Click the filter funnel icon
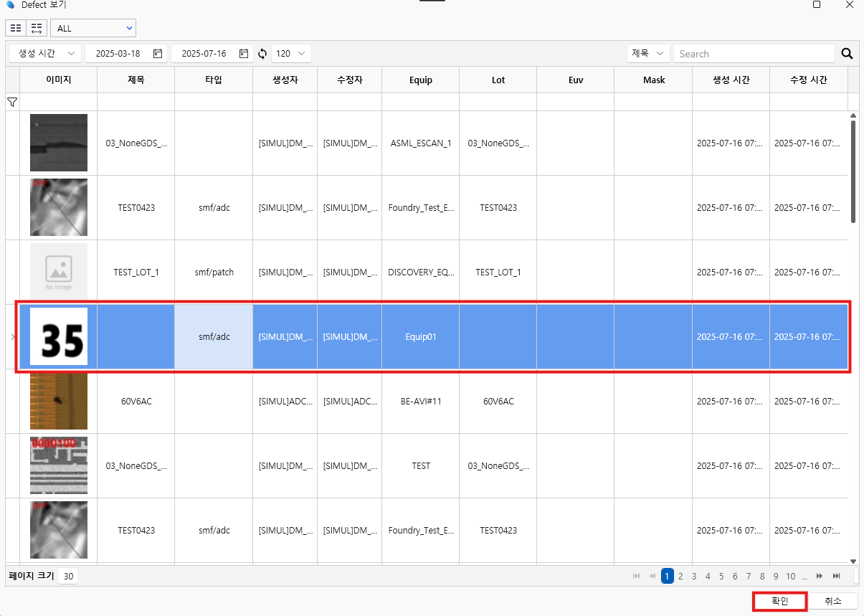Image resolution: width=864 pixels, height=616 pixels. 12,103
